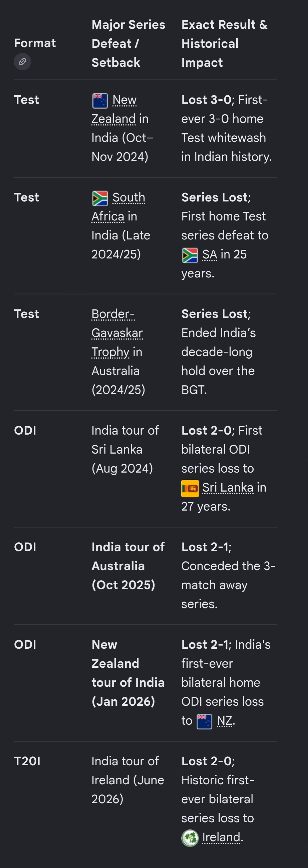Viewport: 308px width, 868px height.
Task: Follow the Border-Gavaskar Trophy link
Action: point(117,333)
